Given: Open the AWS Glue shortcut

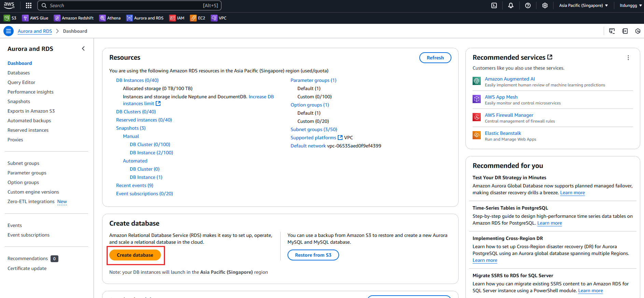Looking at the screenshot, I should pos(35,18).
